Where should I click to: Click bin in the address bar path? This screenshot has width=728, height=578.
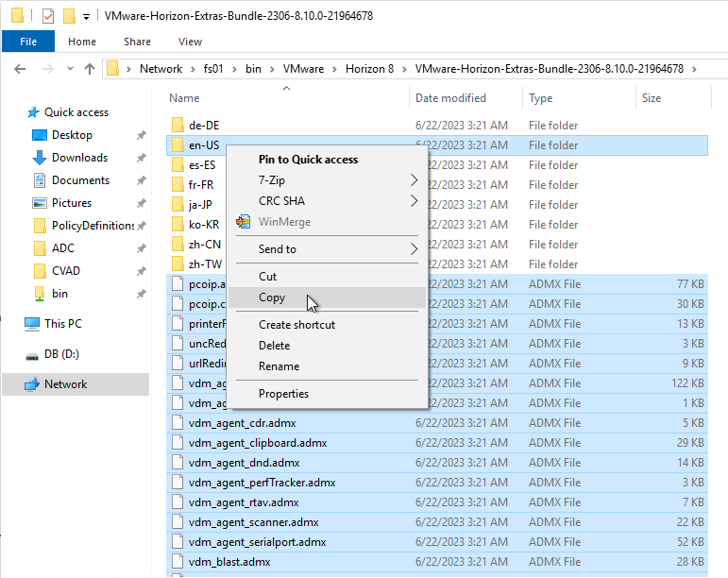[253, 69]
